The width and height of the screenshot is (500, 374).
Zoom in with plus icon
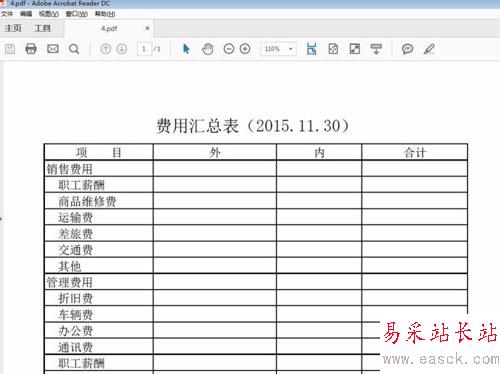(245, 49)
